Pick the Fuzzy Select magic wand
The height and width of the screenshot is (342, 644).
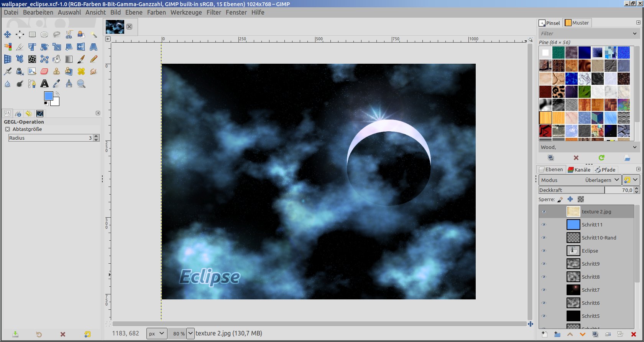[94, 35]
